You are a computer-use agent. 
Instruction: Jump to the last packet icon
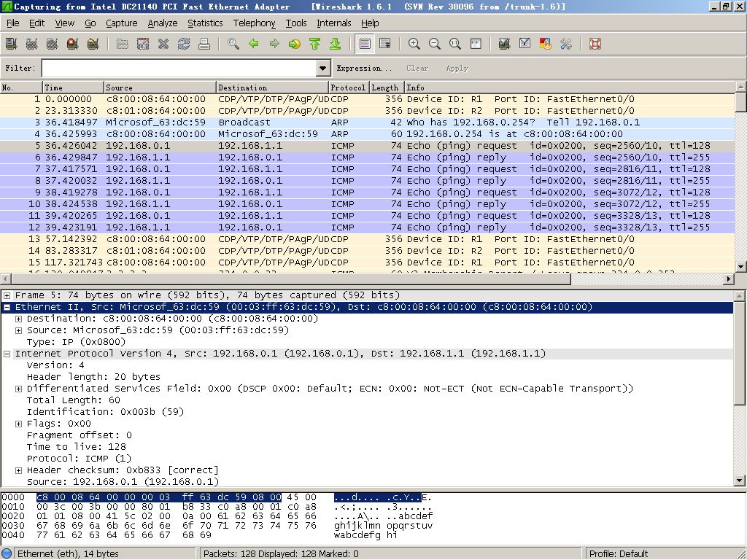(x=336, y=44)
